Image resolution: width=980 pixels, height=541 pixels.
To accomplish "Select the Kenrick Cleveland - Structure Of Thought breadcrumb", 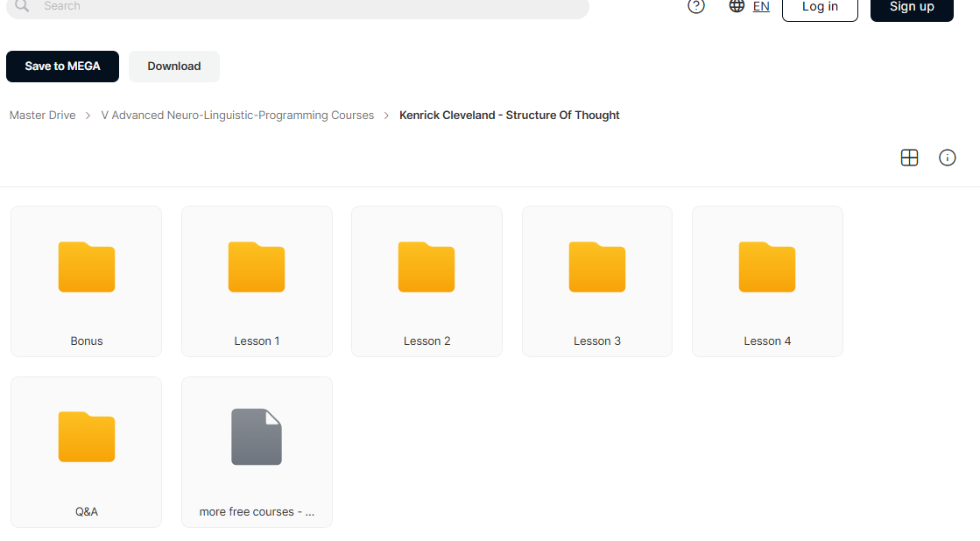I will [510, 115].
